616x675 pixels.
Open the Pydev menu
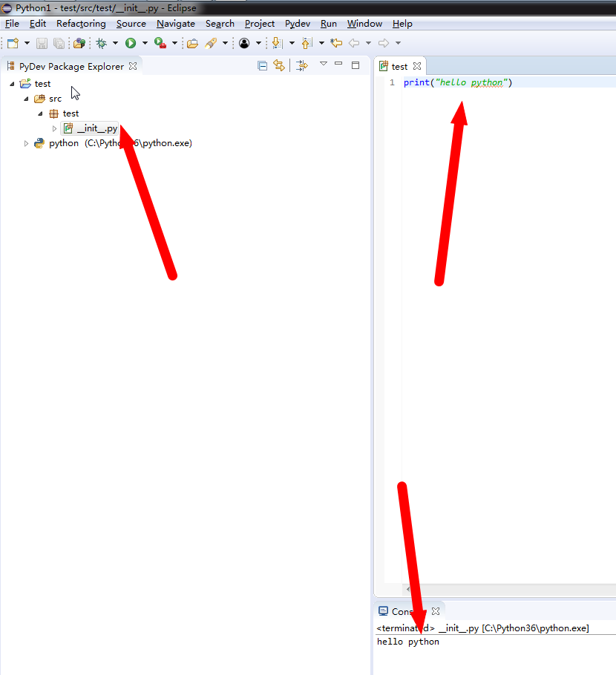tap(297, 24)
